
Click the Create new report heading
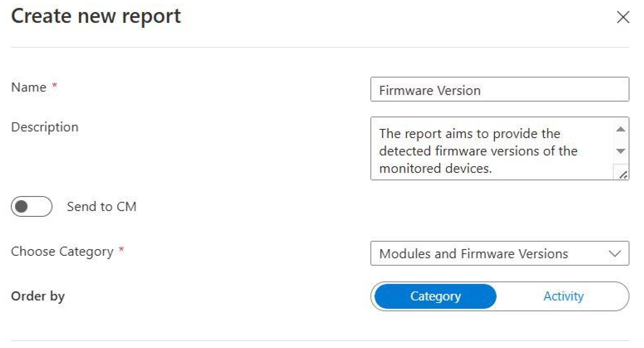96,16
